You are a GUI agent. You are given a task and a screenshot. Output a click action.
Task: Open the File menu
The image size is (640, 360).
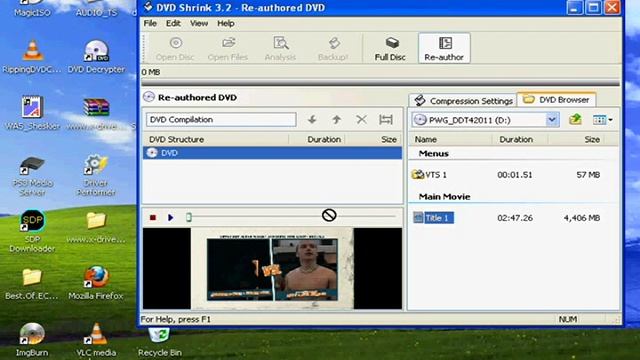point(150,23)
